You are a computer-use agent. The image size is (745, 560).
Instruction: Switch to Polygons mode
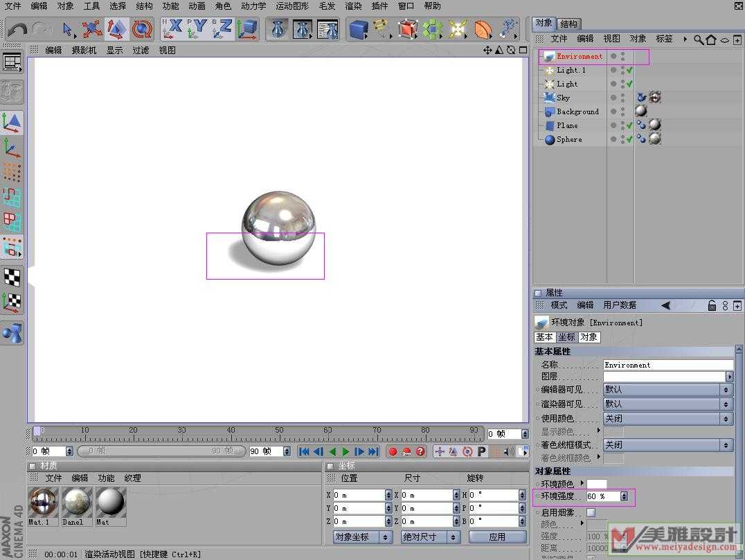[x=12, y=222]
